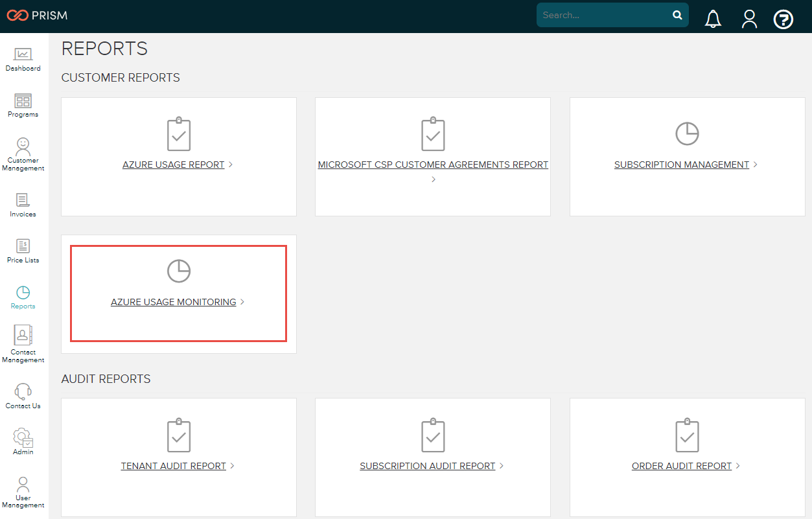Click the notifications bell icon
The width and height of the screenshot is (812, 519).
point(713,19)
